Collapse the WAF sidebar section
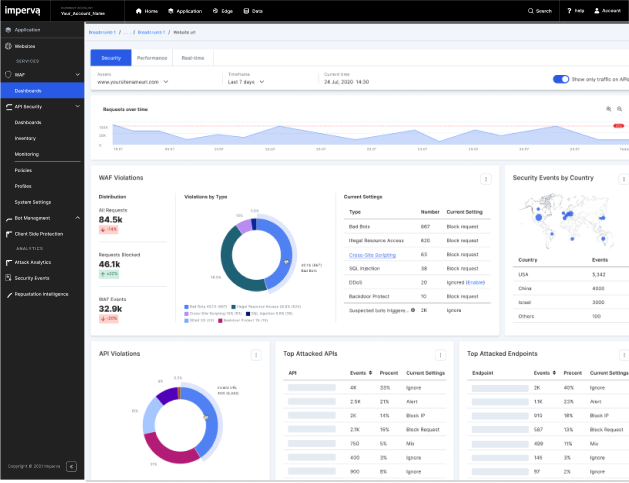 (x=77, y=75)
